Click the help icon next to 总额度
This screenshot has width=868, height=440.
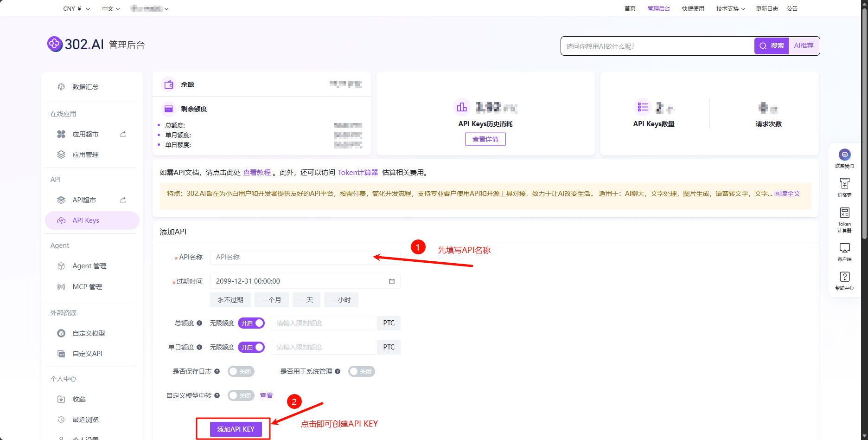[199, 323]
